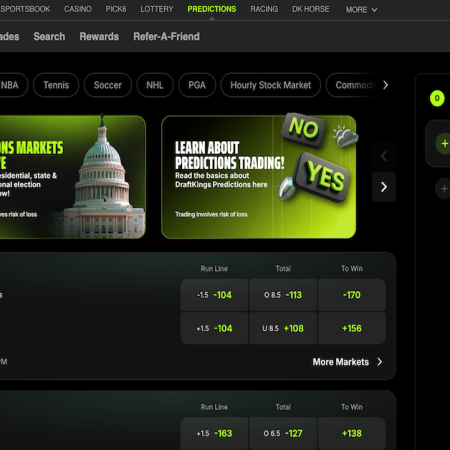Select To Win at -170
Screen dimensions: 450x450
[x=352, y=295]
